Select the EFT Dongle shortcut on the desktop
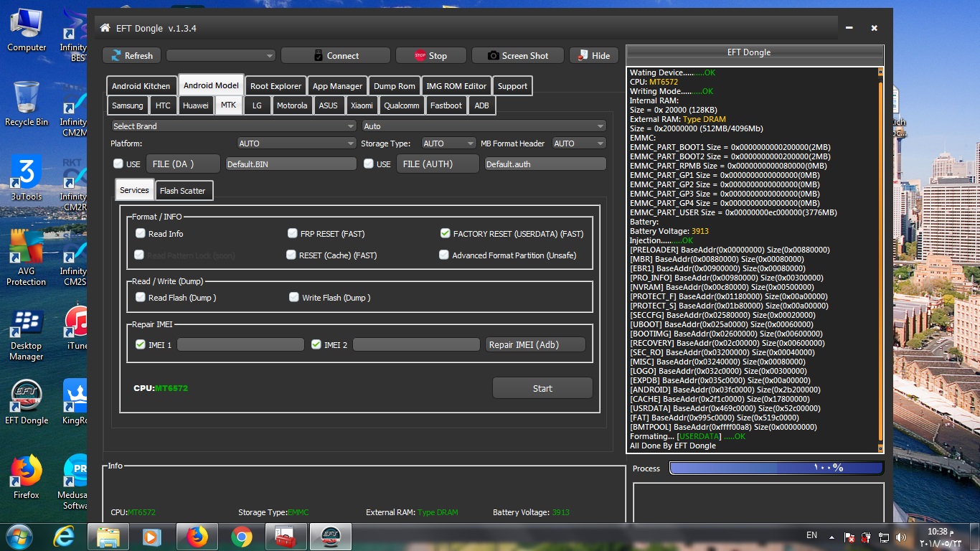 27,402
